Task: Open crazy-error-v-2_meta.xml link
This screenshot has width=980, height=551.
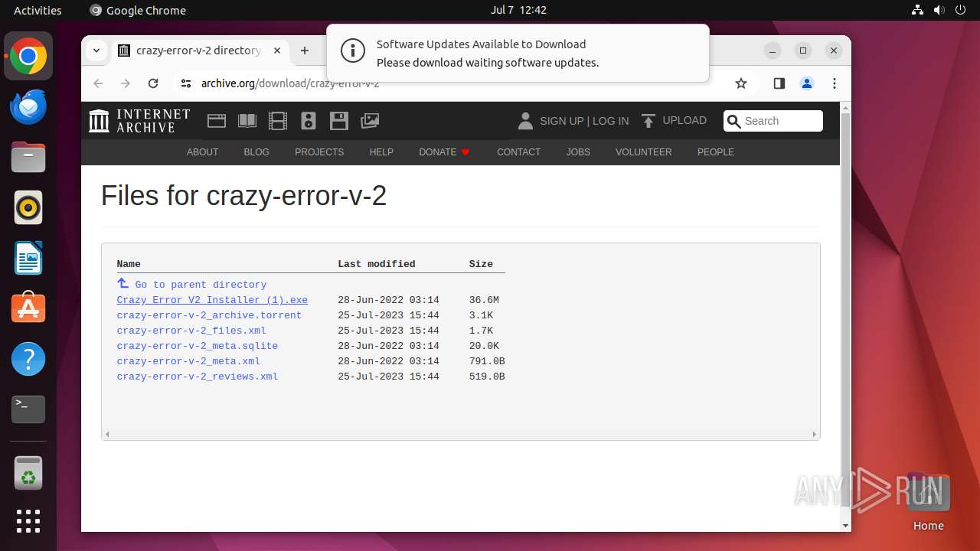Action: [188, 361]
